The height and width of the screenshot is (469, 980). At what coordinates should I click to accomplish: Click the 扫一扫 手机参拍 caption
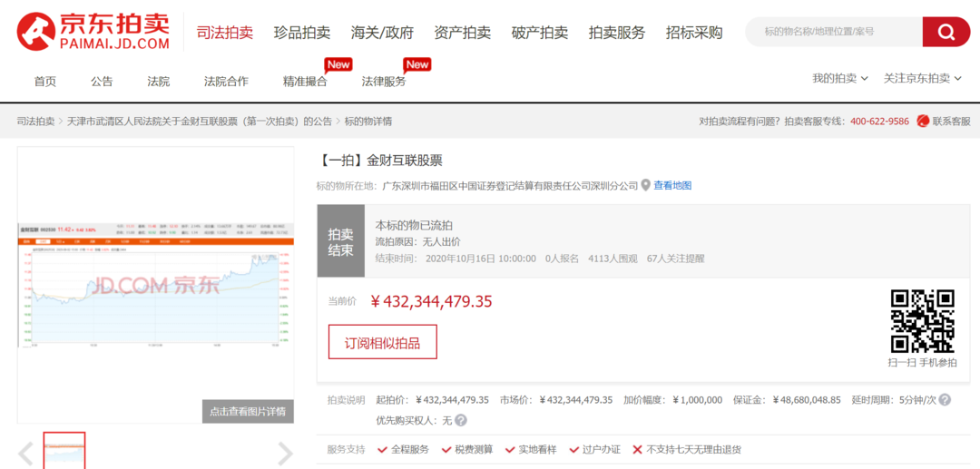922,363
